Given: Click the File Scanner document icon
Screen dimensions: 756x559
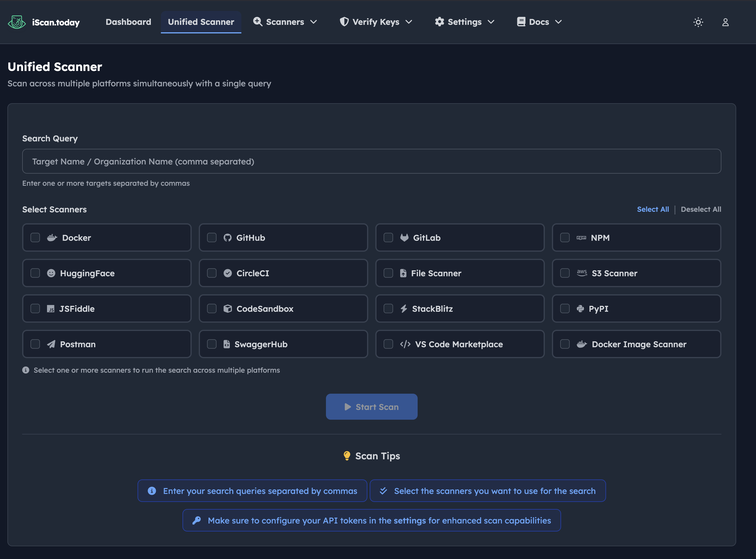Looking at the screenshot, I should coord(403,273).
